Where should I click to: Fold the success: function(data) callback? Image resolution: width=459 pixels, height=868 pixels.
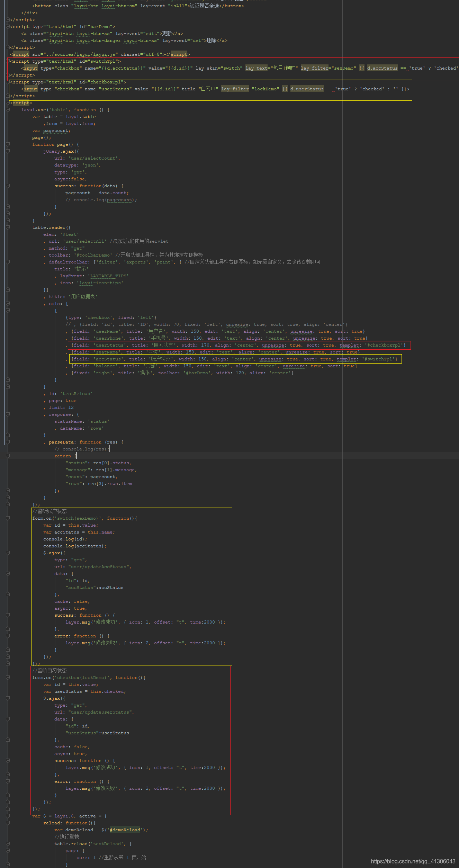(8, 186)
